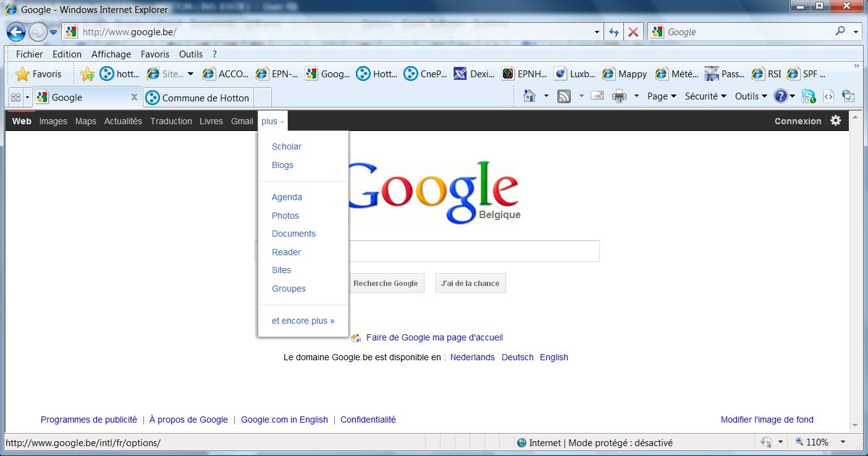The height and width of the screenshot is (456, 868).
Task: Open the Luxb... favorites bar bookmark
Action: pyautogui.click(x=575, y=74)
